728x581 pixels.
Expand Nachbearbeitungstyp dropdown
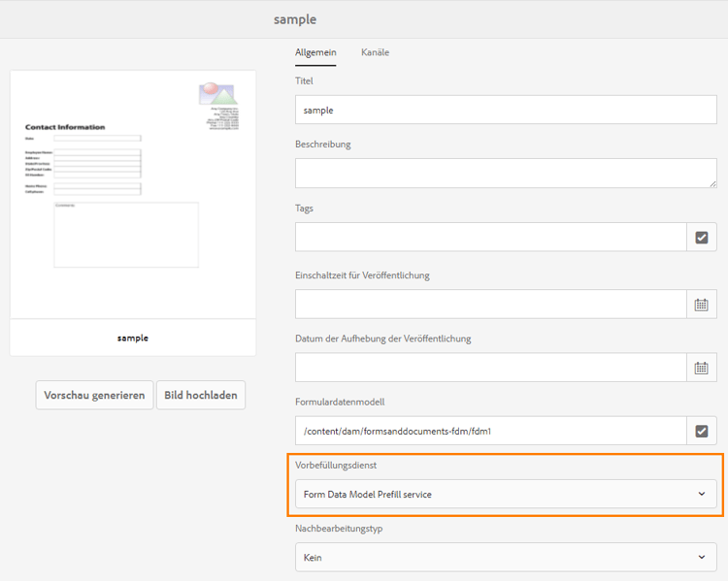click(x=506, y=558)
